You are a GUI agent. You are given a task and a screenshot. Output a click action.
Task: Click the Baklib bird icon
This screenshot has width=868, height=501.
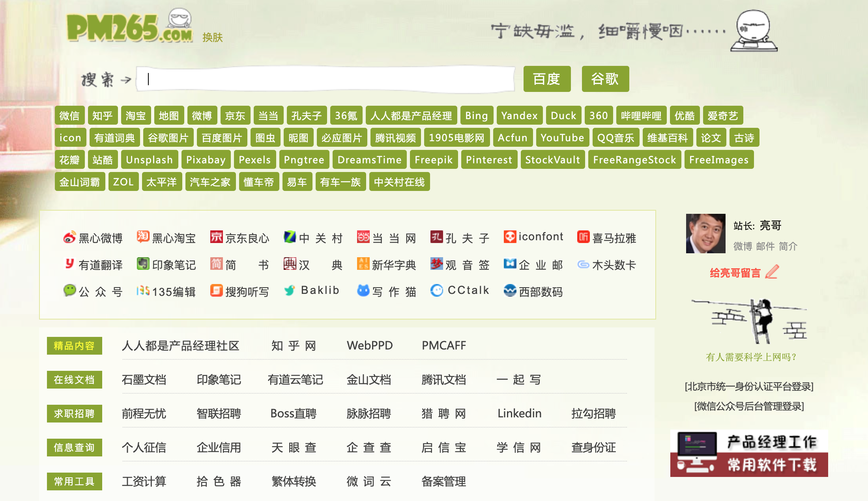290,290
